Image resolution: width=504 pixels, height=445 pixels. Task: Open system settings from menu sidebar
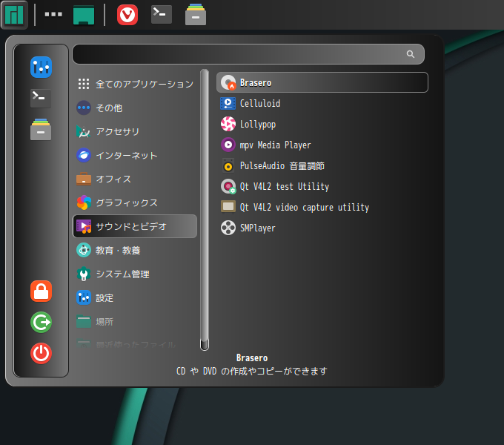41,67
